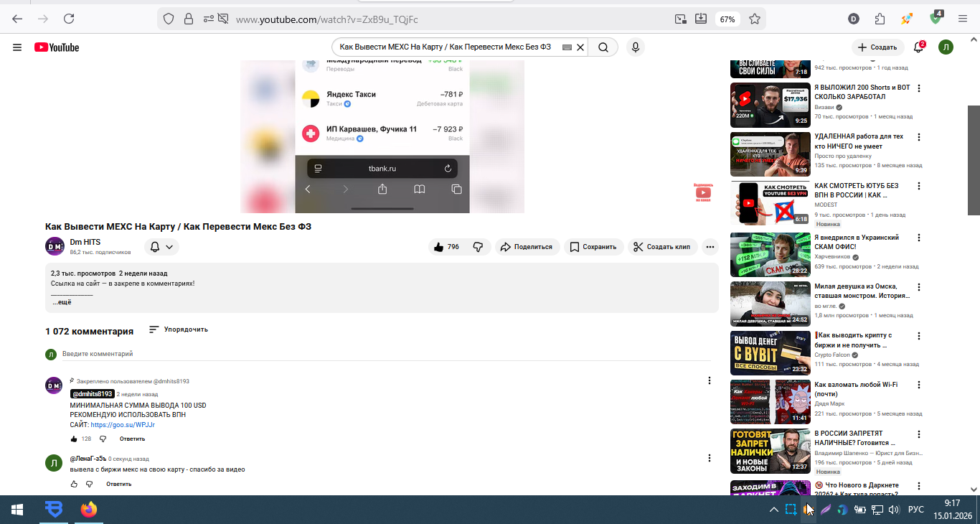Reply to the @ЛенаГ-а5ъ comment
Viewport: 980px width, 524px height.
(x=119, y=484)
